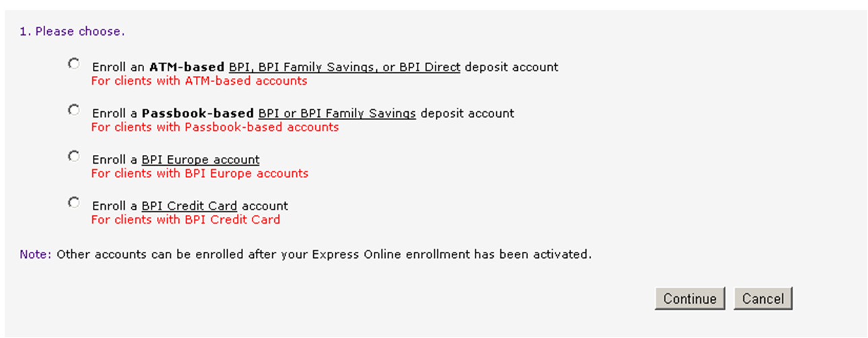This screenshot has height=338, width=868.
Task: Select the ATM-based deposit account radio button
Action: pos(73,64)
